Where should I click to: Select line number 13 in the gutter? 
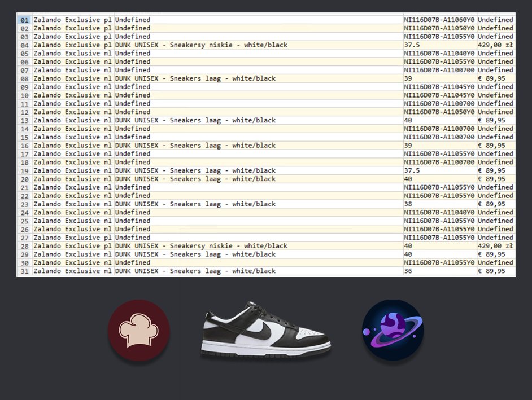coord(24,120)
